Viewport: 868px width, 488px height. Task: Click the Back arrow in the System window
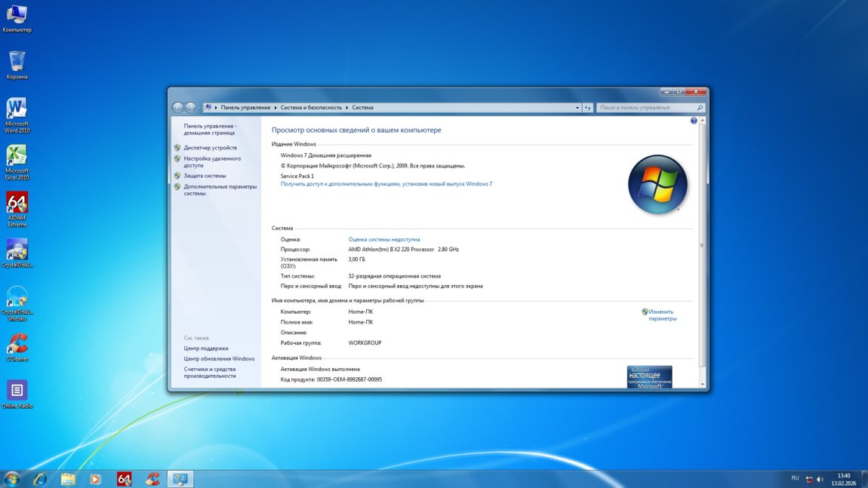click(178, 108)
